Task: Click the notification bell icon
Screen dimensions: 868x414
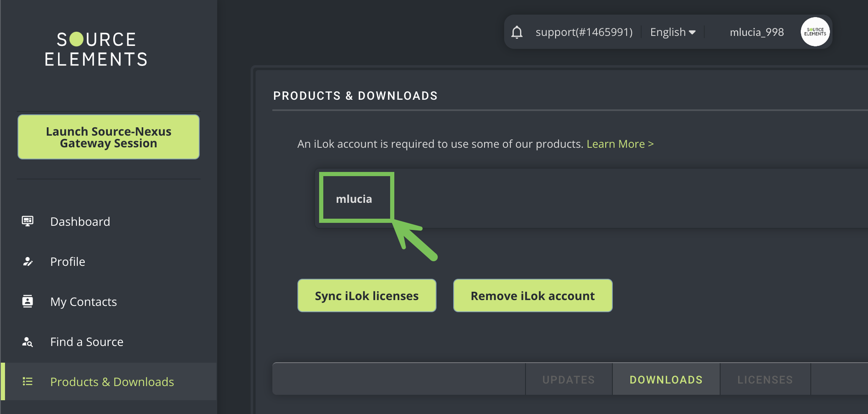Action: pos(517,32)
